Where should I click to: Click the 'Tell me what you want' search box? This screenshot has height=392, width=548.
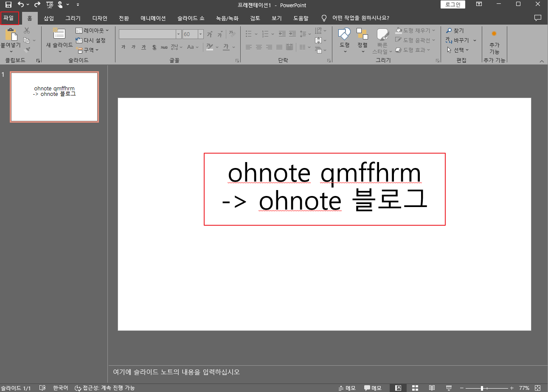coord(355,18)
